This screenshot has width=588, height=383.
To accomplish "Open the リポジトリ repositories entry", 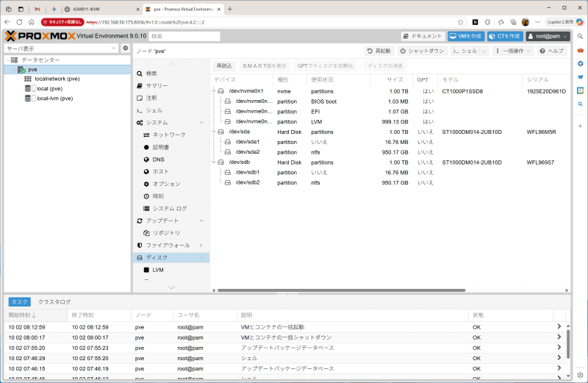I will [x=167, y=233].
